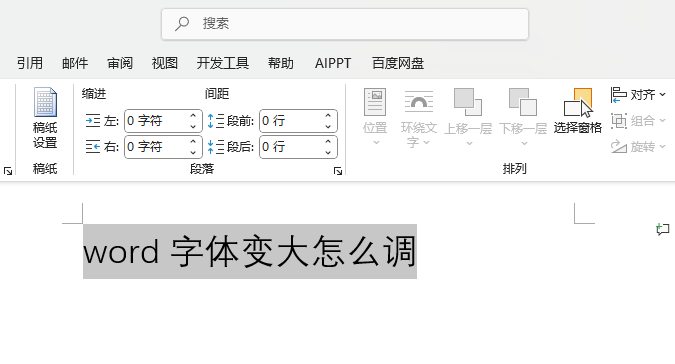This screenshot has width=675, height=364.
Task: Open the AIPPT tab
Action: click(333, 63)
